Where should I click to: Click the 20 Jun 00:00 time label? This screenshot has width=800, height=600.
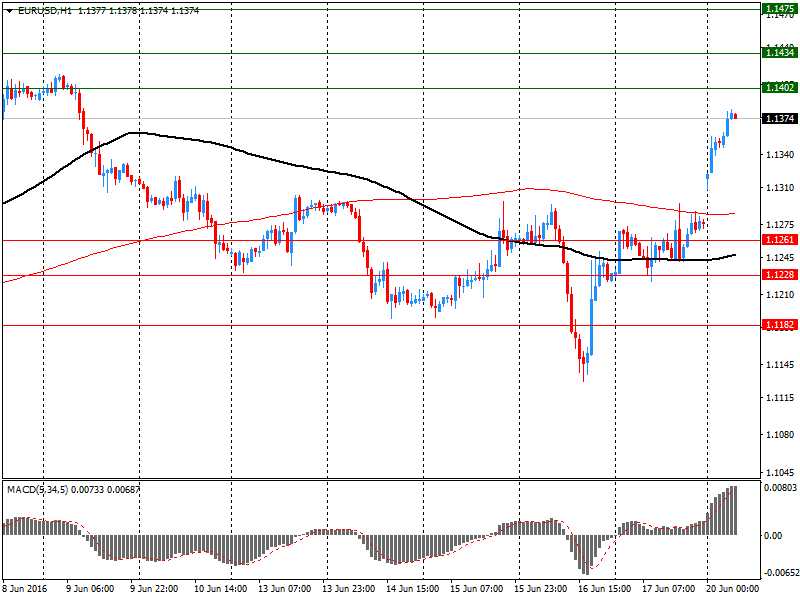tap(733, 589)
